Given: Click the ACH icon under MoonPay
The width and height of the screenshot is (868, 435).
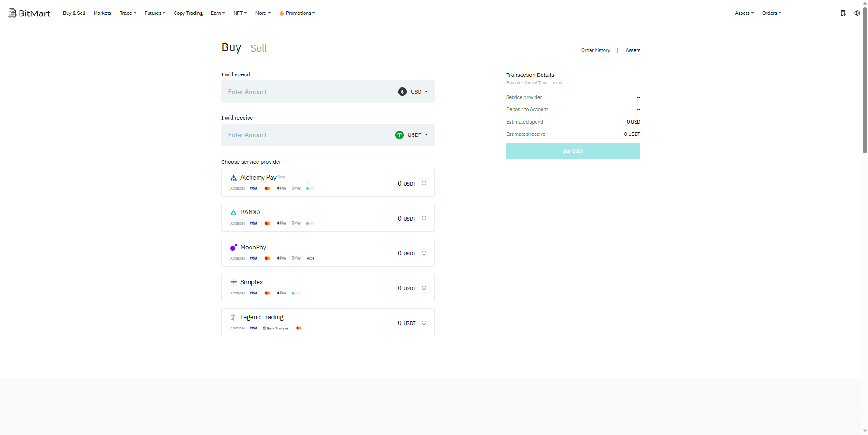Looking at the screenshot, I should [x=311, y=258].
